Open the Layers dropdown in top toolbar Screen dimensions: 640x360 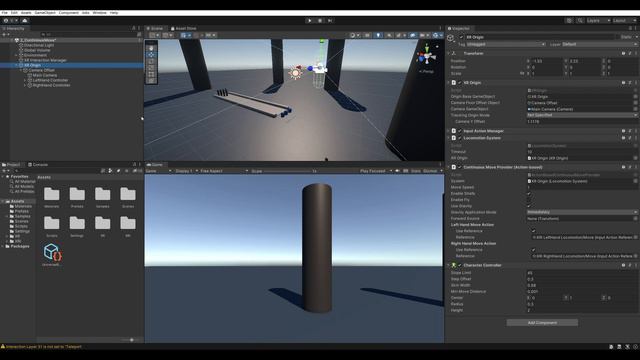[x=598, y=20]
